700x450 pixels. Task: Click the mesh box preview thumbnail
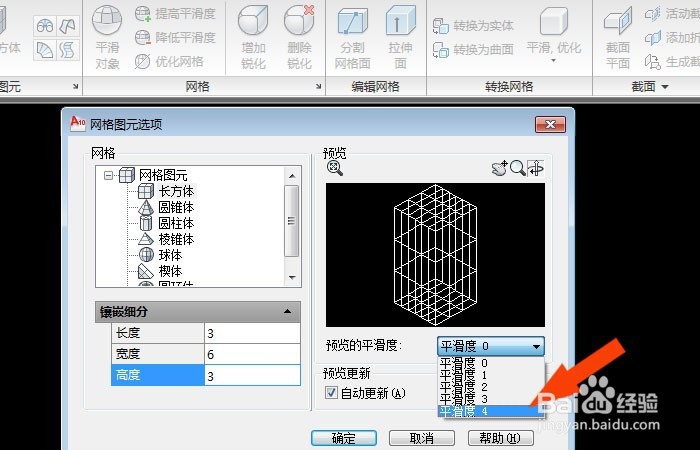pos(435,255)
